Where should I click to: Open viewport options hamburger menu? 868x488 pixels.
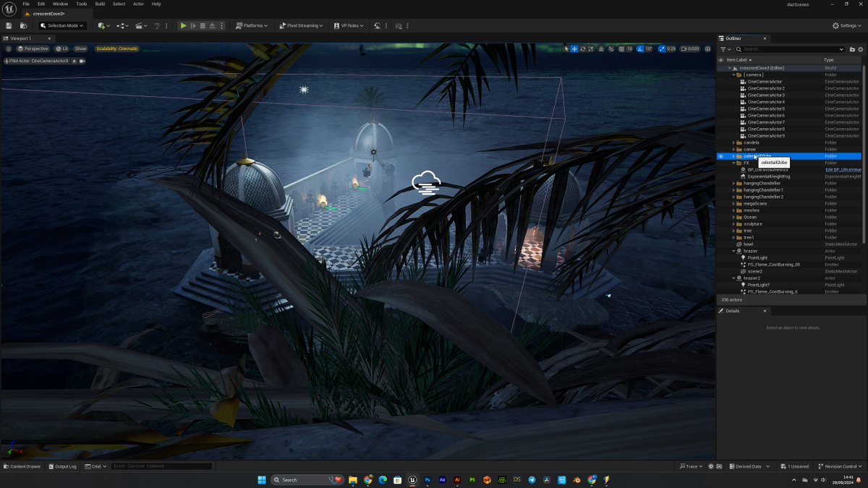(9, 48)
